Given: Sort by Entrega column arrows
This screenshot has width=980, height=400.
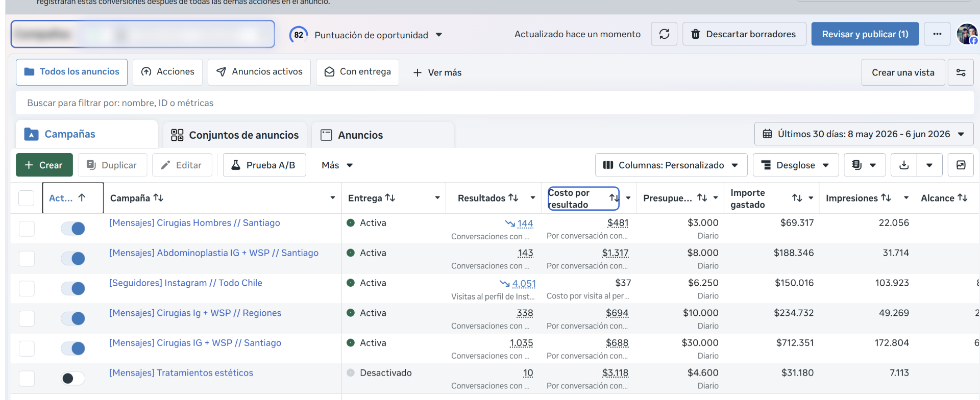Looking at the screenshot, I should [x=390, y=198].
